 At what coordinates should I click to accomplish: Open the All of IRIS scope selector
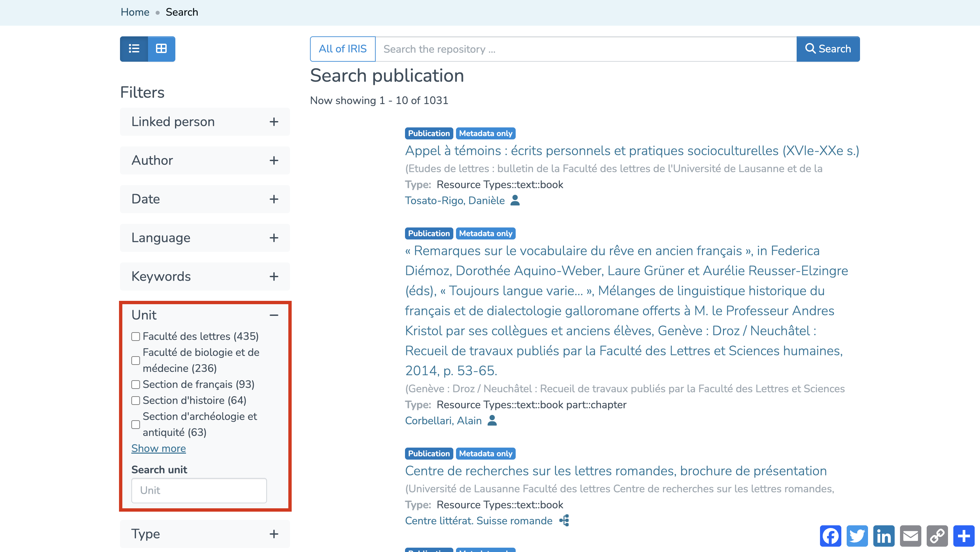click(342, 49)
